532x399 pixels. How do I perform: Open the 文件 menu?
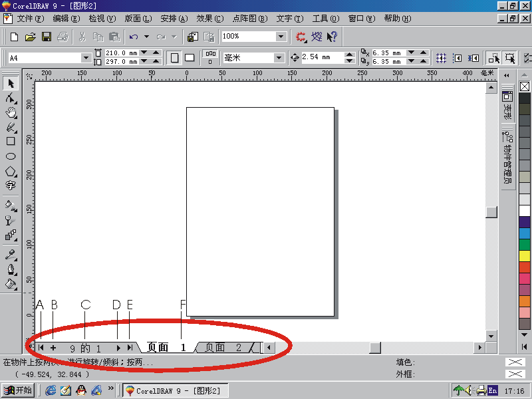coord(31,19)
